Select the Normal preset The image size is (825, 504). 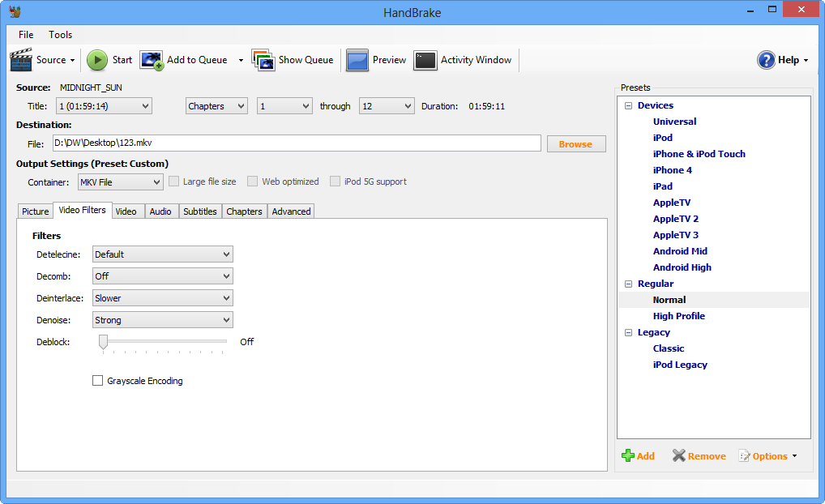[669, 300]
